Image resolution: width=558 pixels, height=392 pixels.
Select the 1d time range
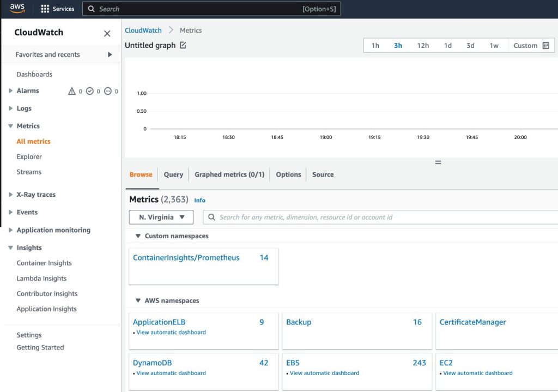(448, 46)
